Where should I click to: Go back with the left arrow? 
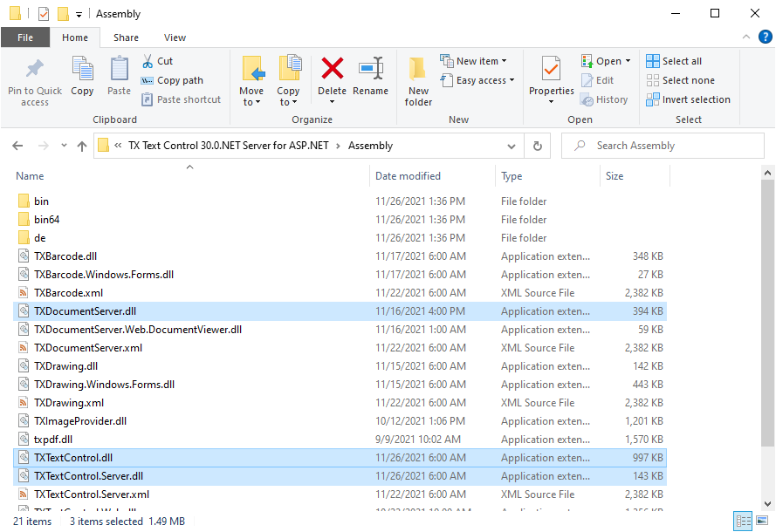click(17, 146)
